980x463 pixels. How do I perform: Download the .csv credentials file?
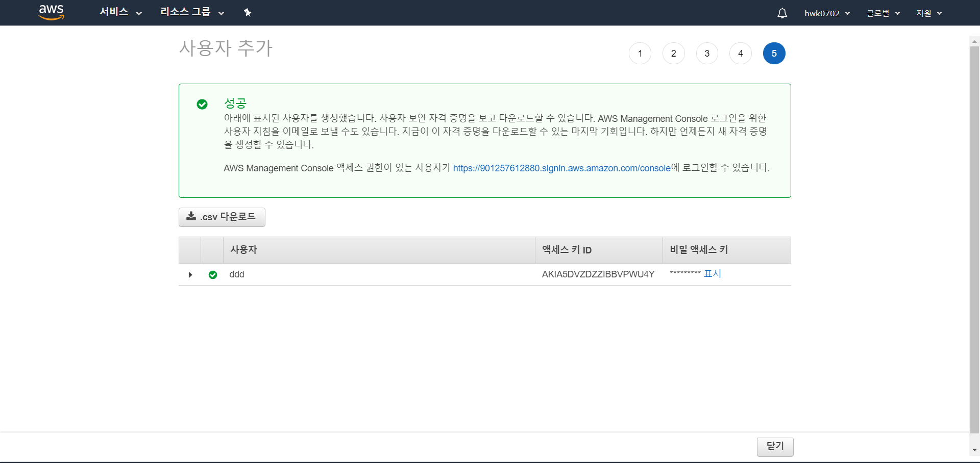pyautogui.click(x=222, y=217)
